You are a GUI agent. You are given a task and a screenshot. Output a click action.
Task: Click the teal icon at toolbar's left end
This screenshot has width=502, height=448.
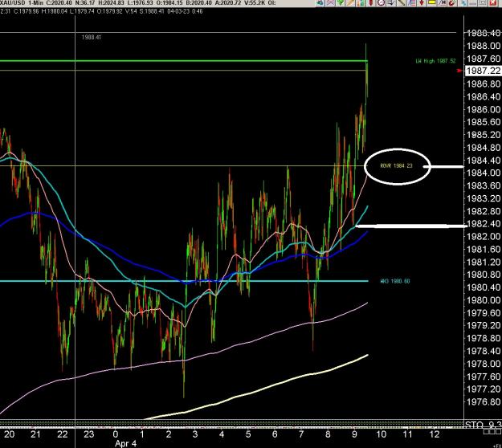[320, 2]
